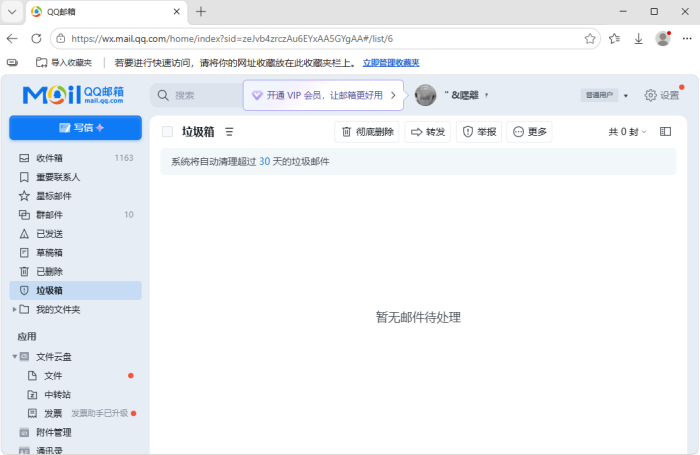
Task: Open 设置 settings
Action: (x=662, y=95)
